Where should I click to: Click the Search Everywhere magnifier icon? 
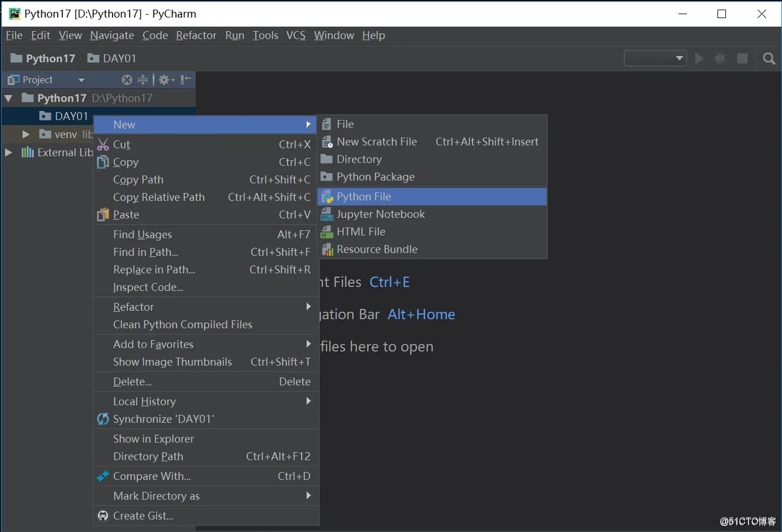769,58
